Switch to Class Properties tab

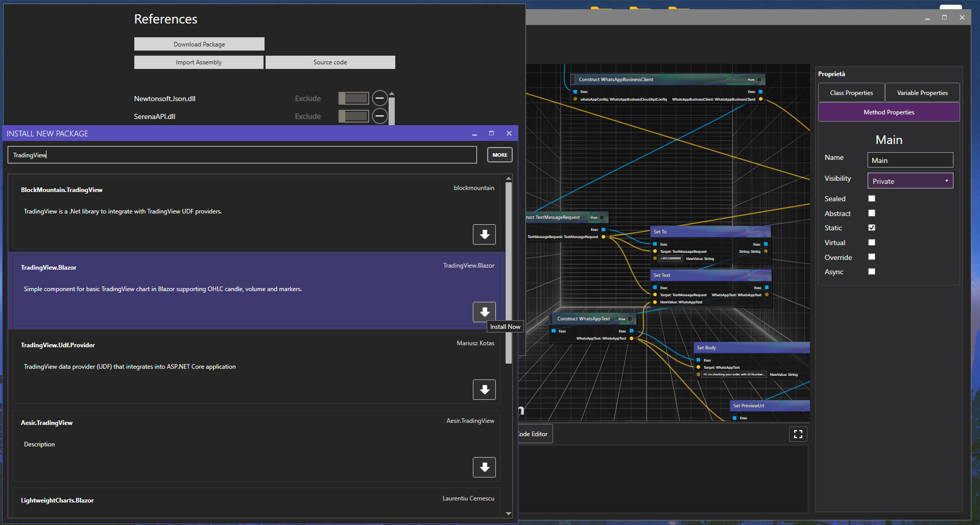coord(851,93)
